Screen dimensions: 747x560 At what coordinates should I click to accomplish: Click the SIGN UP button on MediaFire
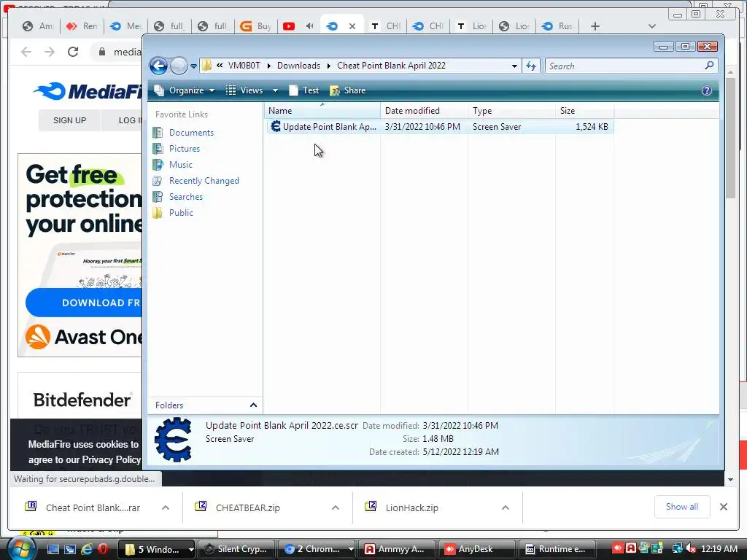[69, 120]
